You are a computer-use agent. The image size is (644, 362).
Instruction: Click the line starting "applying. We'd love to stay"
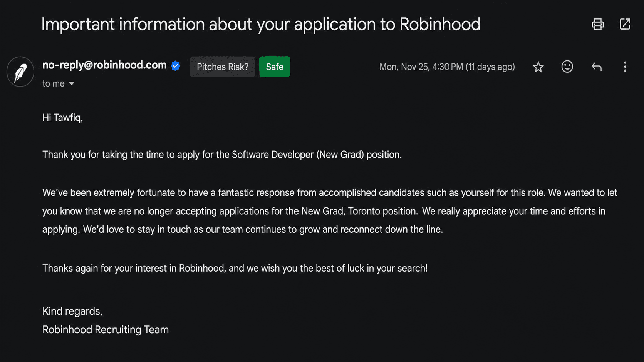click(243, 230)
